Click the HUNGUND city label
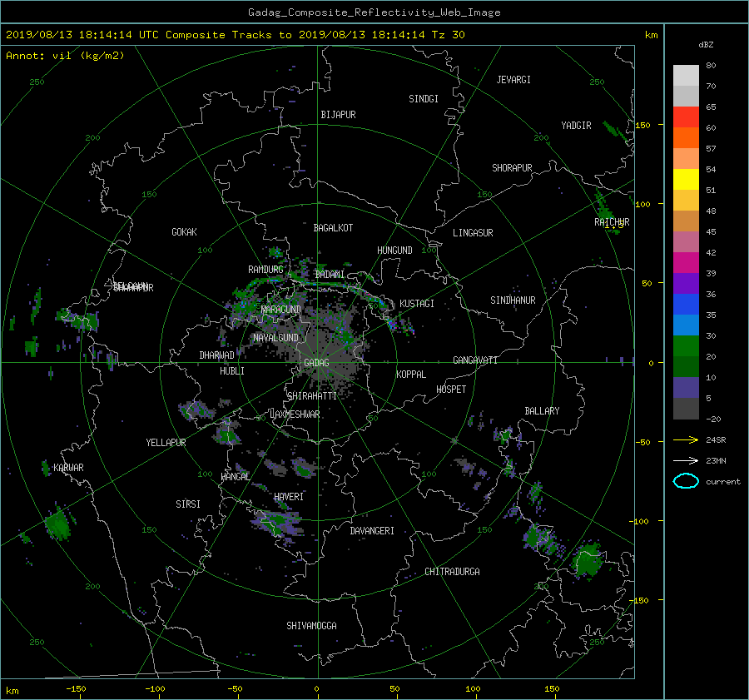 pyautogui.click(x=394, y=251)
